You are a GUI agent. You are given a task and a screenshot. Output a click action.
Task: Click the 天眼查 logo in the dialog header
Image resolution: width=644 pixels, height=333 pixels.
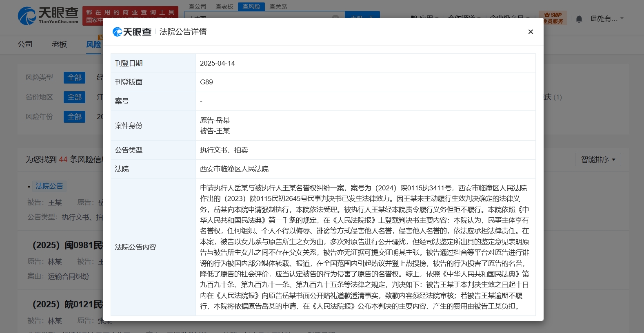132,32
